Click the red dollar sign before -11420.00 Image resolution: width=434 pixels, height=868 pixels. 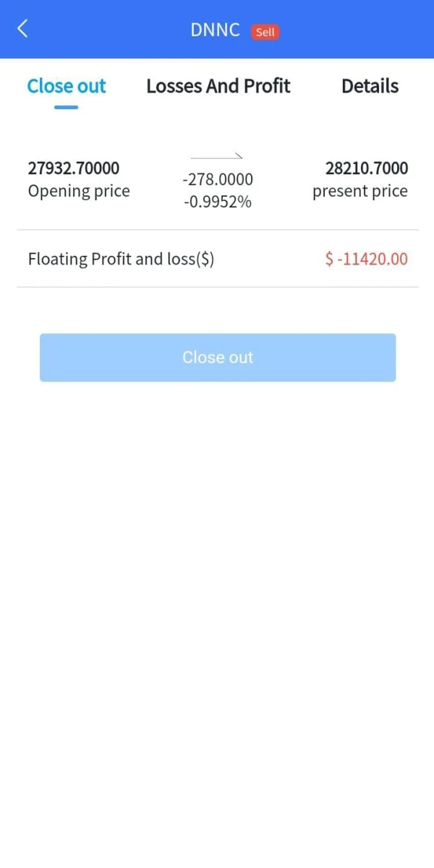click(x=330, y=259)
